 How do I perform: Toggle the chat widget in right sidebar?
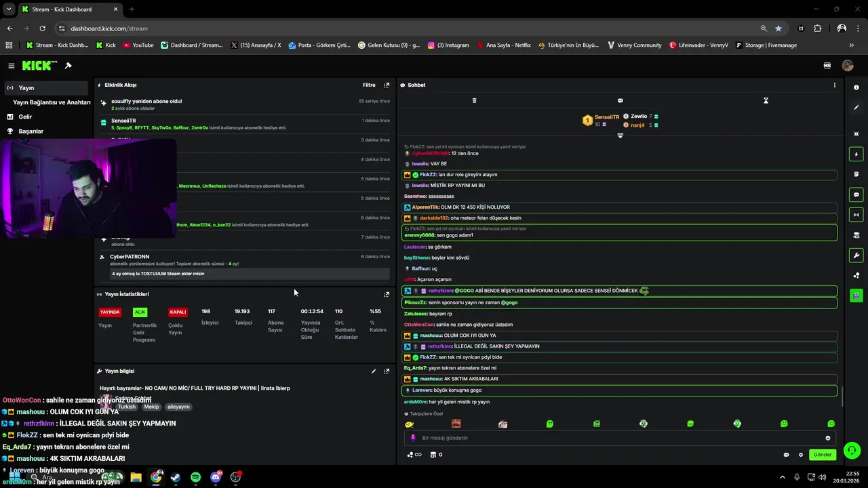(x=856, y=195)
